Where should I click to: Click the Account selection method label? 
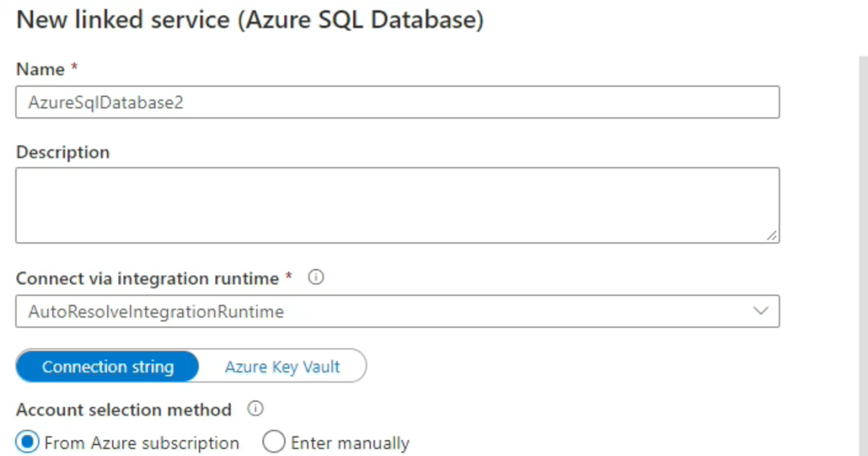(124, 410)
